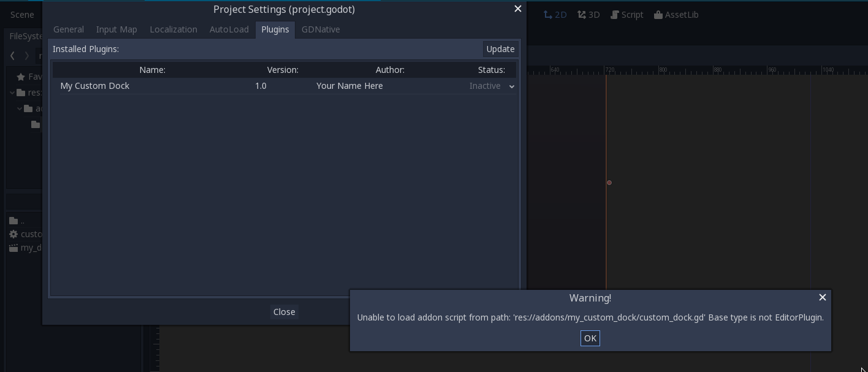Open the custom_dock script via its gear icon
868x372 pixels.
(x=13, y=234)
